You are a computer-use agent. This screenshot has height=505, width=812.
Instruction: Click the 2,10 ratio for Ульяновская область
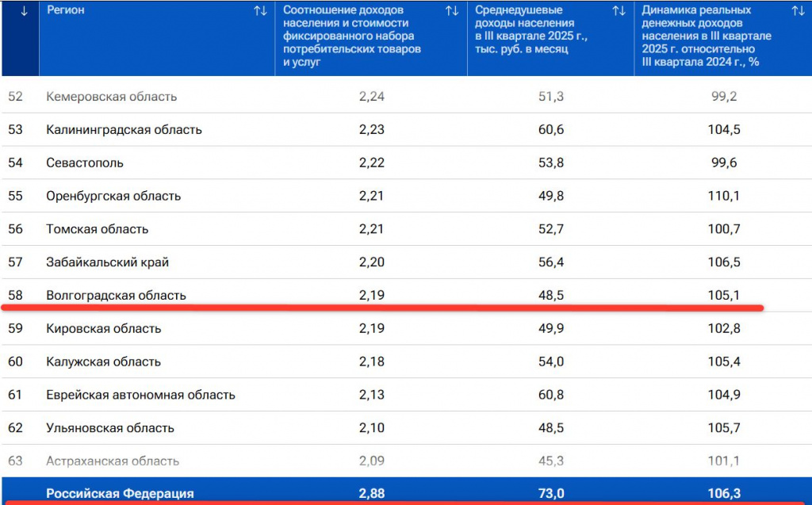point(371,428)
